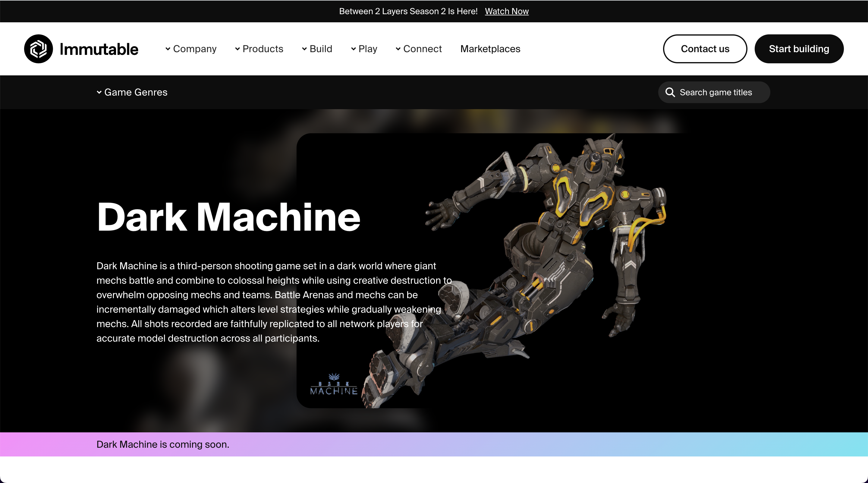Click the Dark Machine game logo

click(x=334, y=384)
